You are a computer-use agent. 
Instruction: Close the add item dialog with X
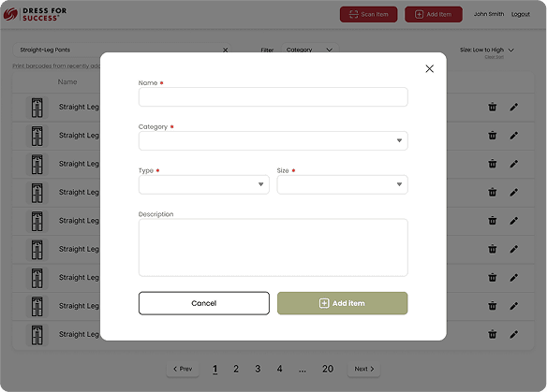coord(429,68)
